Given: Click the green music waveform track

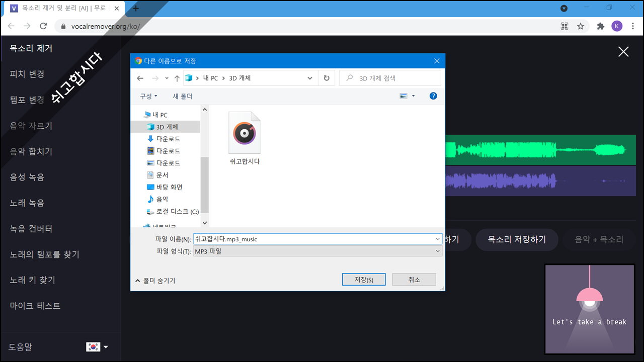Looking at the screenshot, I should (540, 150).
